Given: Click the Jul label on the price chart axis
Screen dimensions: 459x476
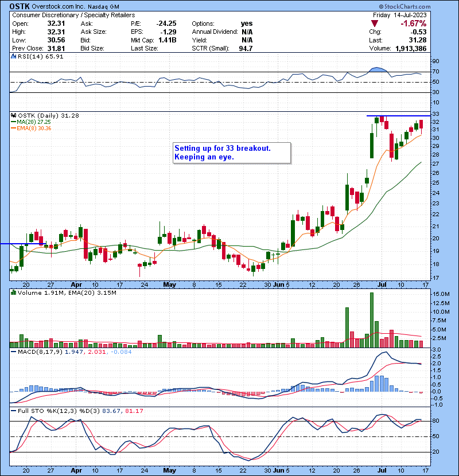Looking at the screenshot, I should pos(382,285).
